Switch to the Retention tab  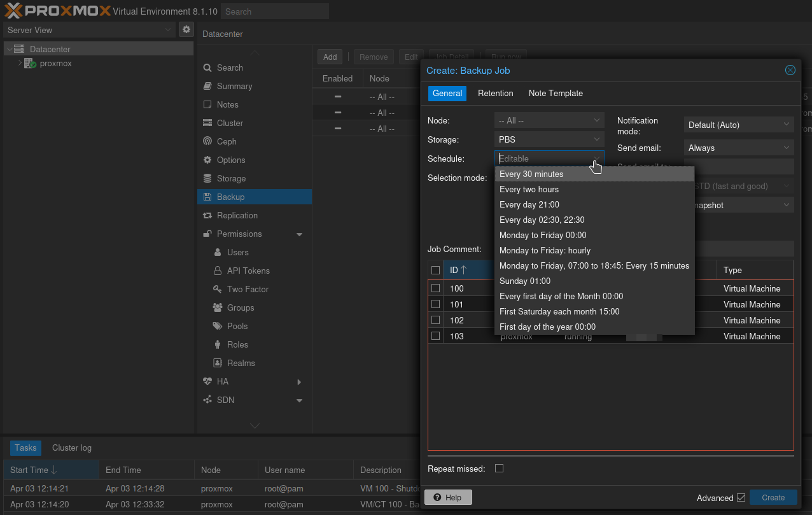pos(496,94)
